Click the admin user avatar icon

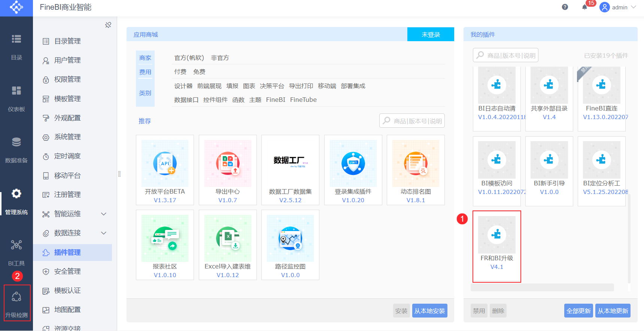[605, 7]
